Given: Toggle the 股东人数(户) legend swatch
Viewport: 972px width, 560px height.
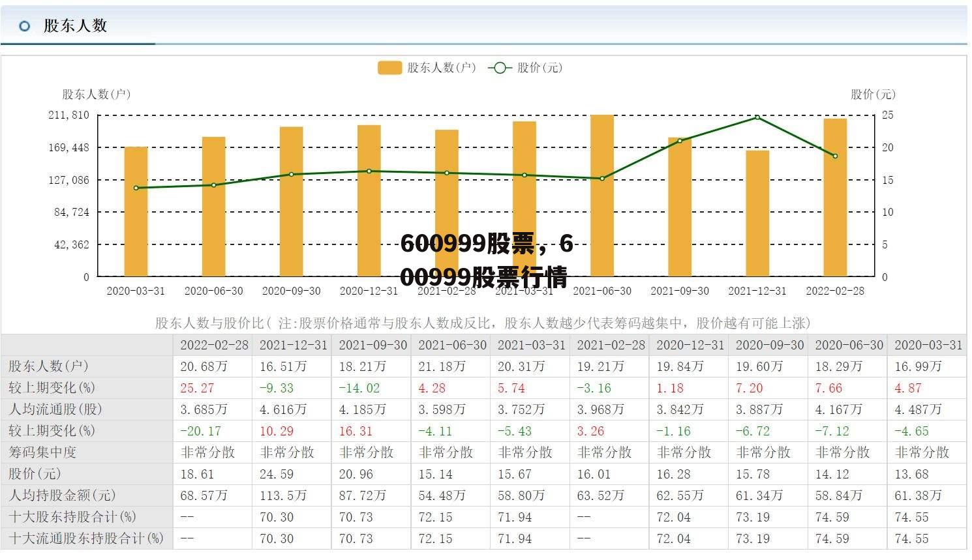Looking at the screenshot, I should 389,68.
